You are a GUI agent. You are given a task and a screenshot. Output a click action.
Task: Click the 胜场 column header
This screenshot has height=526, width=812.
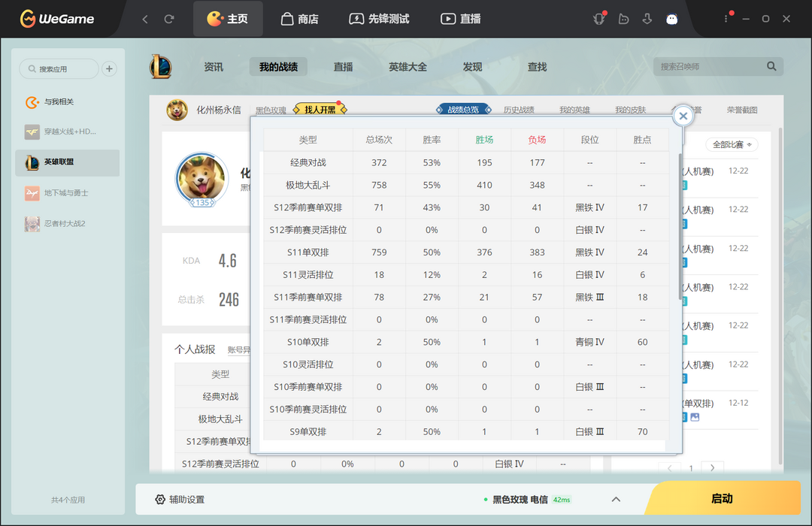tap(484, 140)
